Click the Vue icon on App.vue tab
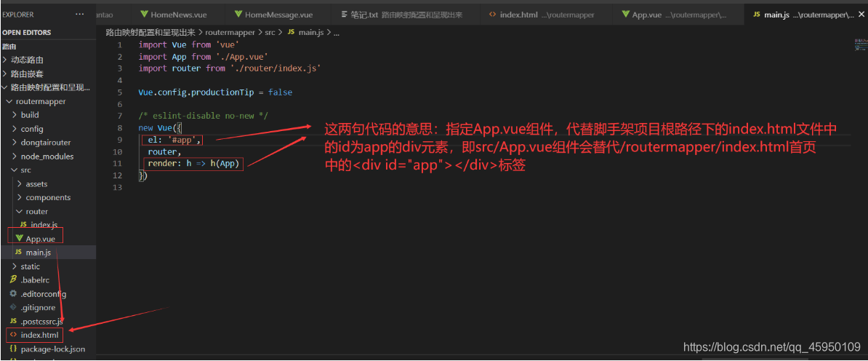The width and height of the screenshot is (868, 361). (625, 15)
